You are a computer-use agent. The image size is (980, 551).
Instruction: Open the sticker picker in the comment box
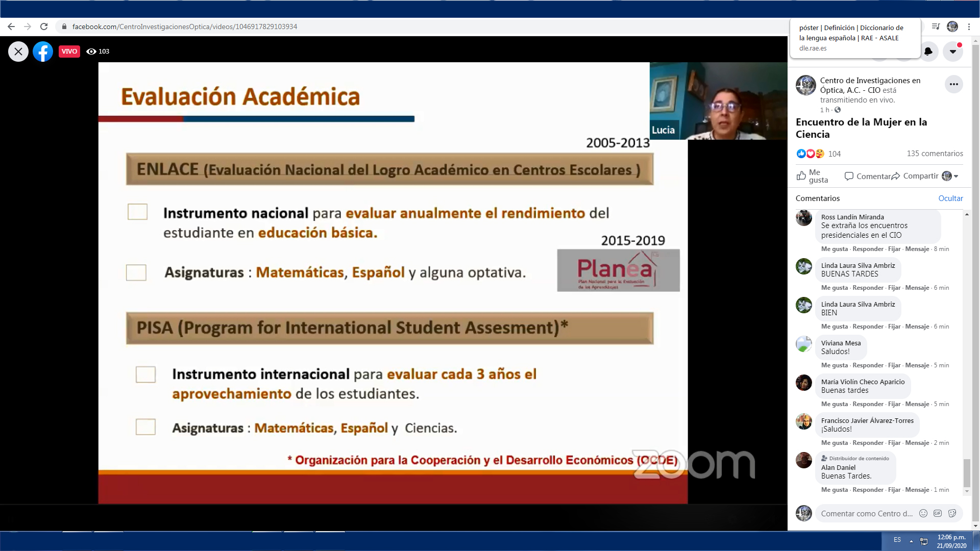point(952,513)
